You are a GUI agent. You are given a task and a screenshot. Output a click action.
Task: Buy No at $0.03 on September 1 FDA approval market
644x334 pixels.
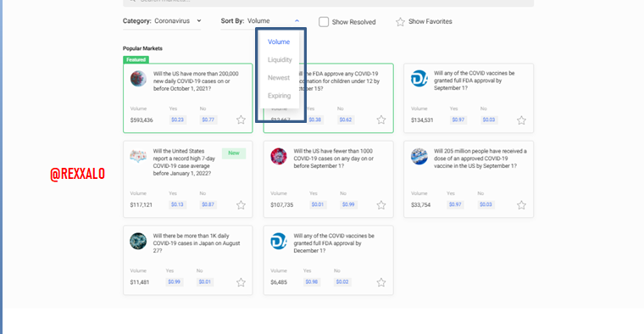click(x=489, y=120)
